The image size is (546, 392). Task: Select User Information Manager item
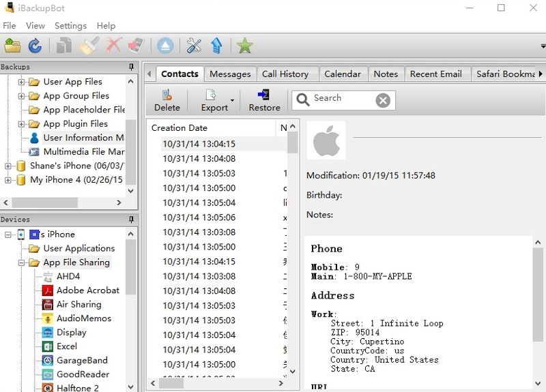[77, 138]
